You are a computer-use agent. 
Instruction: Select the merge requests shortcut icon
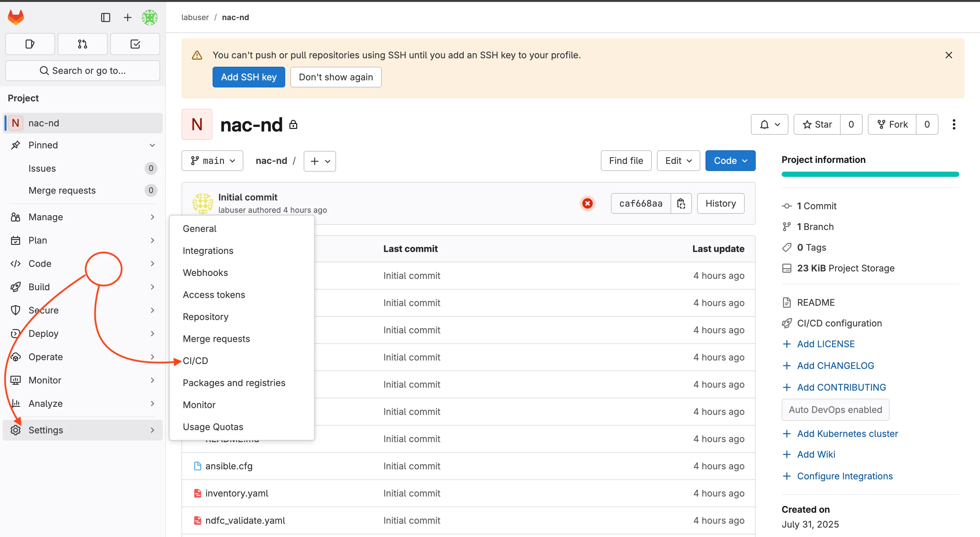pos(82,44)
